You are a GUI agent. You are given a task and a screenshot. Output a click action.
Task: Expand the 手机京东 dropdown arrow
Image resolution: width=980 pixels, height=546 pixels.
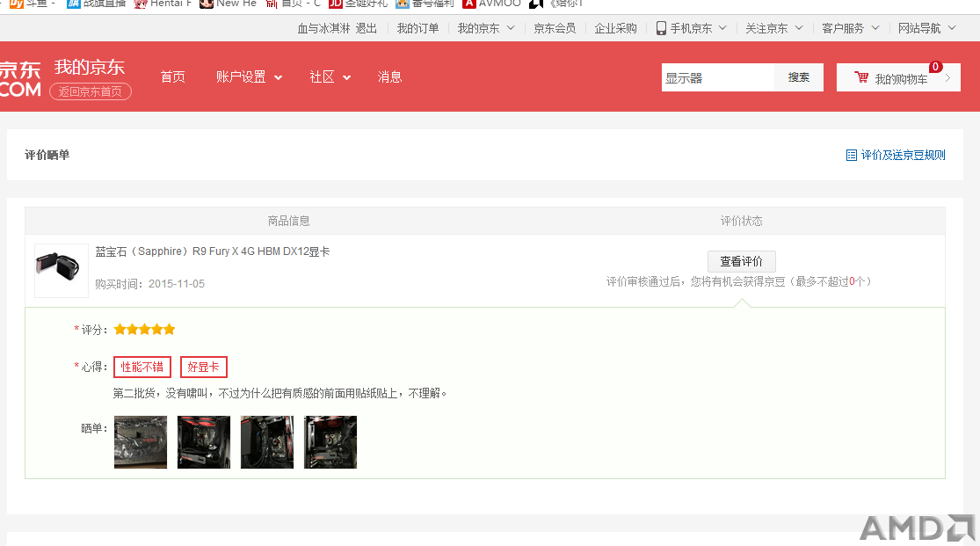coord(722,27)
